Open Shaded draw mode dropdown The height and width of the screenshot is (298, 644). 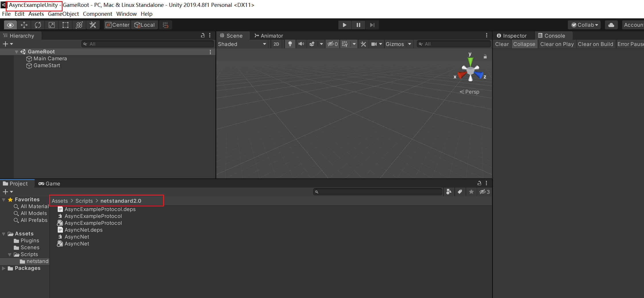coord(242,44)
